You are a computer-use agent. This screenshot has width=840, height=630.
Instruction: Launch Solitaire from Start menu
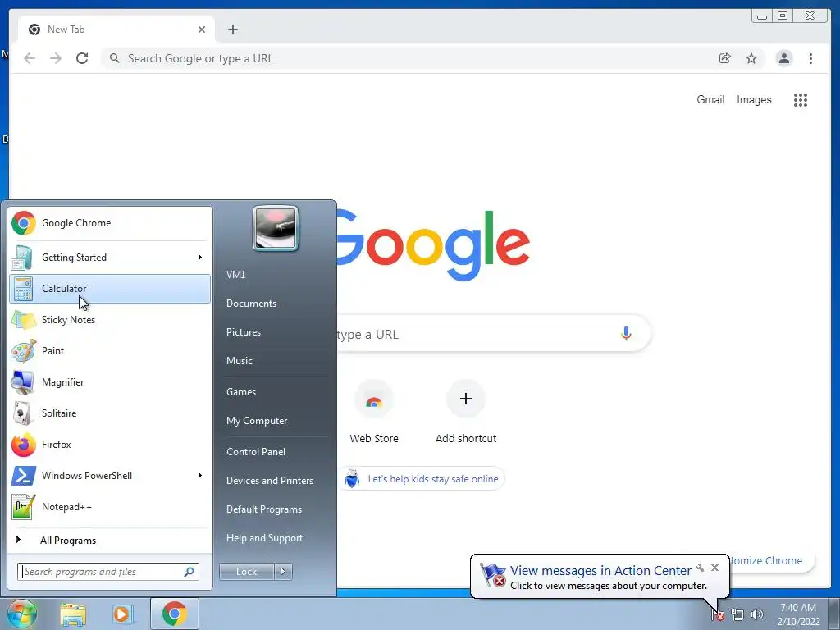pos(110,413)
